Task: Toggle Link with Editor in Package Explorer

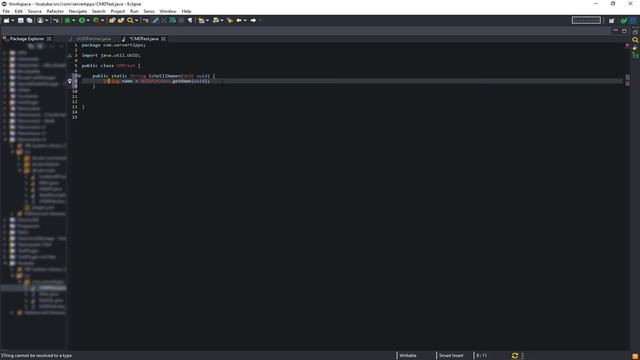Action: point(40,46)
